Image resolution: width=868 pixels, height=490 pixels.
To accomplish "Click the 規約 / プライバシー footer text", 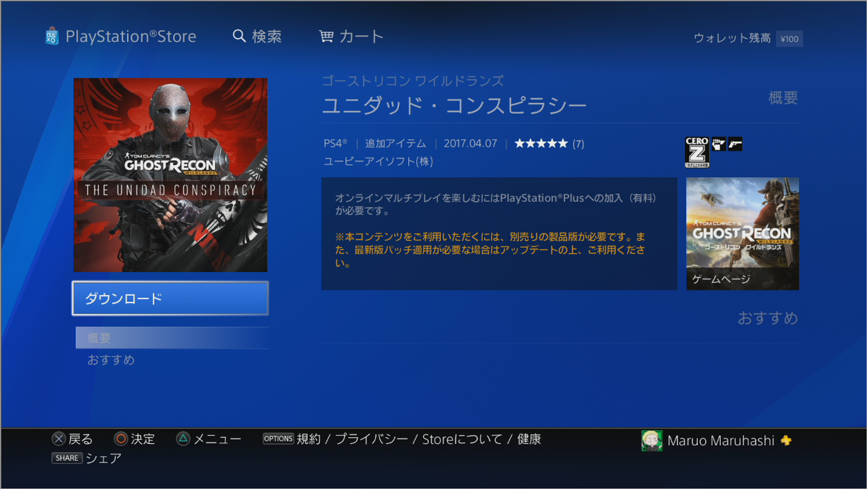I will [353, 439].
